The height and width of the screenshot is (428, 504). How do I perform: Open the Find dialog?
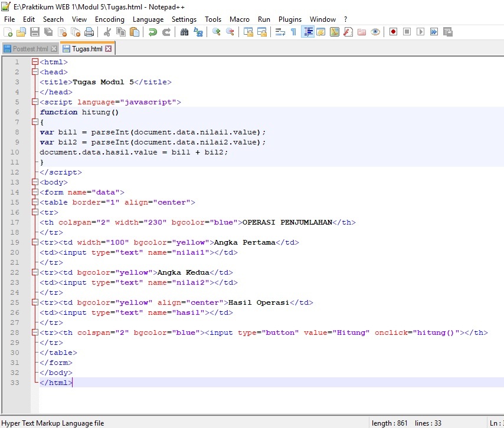(184, 32)
